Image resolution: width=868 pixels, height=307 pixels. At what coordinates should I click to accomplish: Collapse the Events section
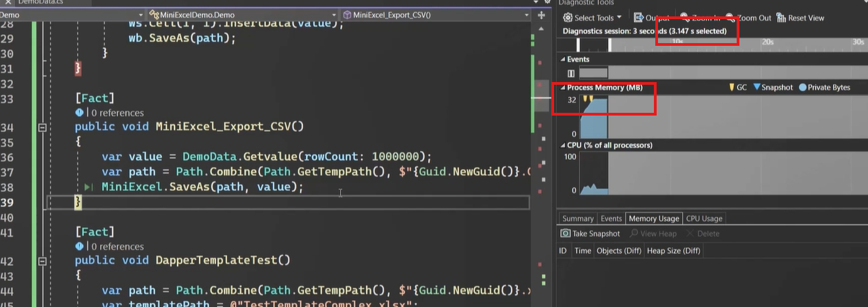click(x=563, y=59)
